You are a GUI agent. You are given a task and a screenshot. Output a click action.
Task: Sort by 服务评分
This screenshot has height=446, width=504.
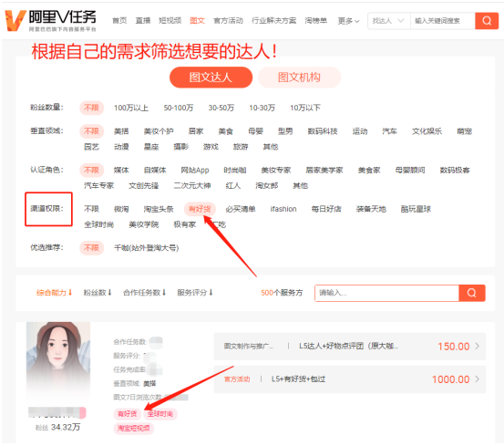(195, 293)
